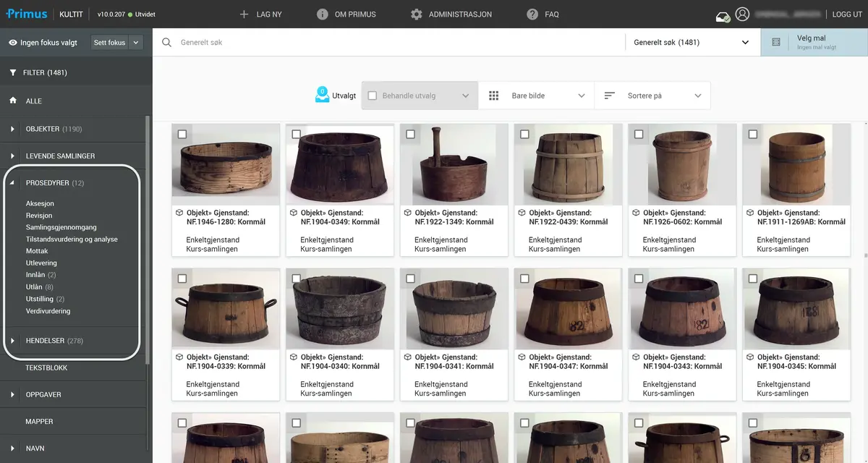Click the search magnifier icon
Screen dimensions: 868x463
click(167, 43)
